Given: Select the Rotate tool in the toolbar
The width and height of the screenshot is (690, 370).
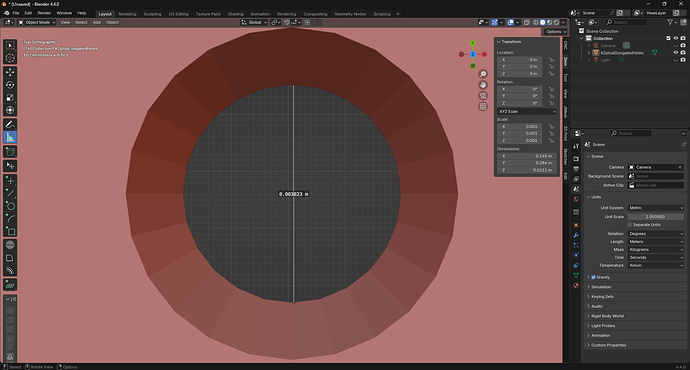Looking at the screenshot, I should point(10,85).
